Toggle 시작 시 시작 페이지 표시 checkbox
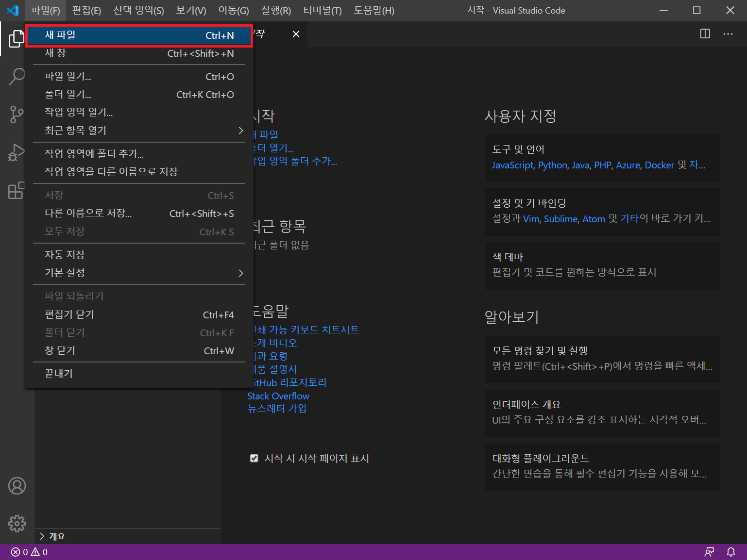Screen dimensions: 747x560 [254, 458]
